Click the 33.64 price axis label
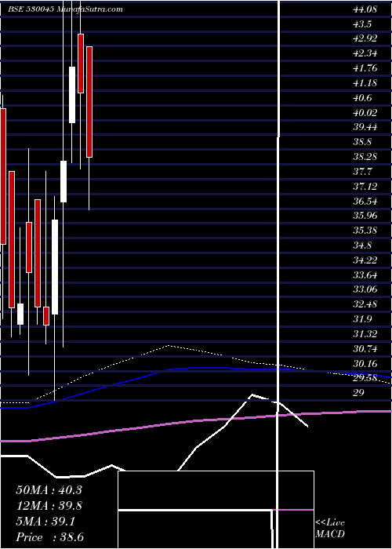Image resolution: width=392 pixels, height=549 pixels. [365, 274]
